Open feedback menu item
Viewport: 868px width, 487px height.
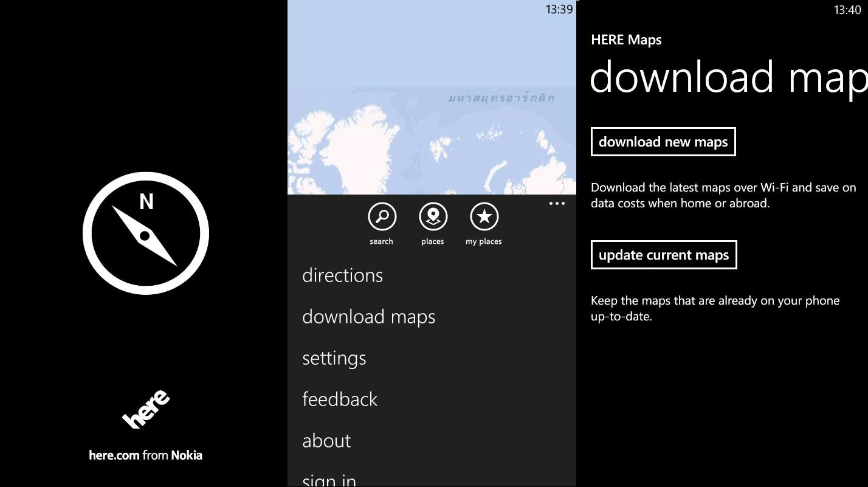(x=340, y=399)
